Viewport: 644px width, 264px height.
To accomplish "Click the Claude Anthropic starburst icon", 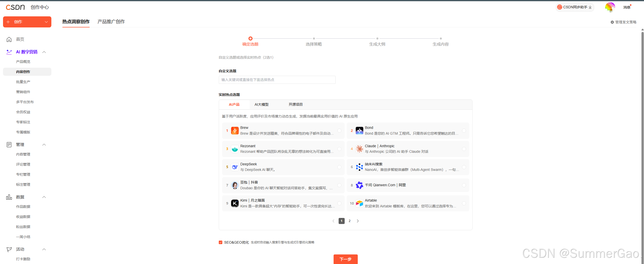I will pyautogui.click(x=359, y=149).
